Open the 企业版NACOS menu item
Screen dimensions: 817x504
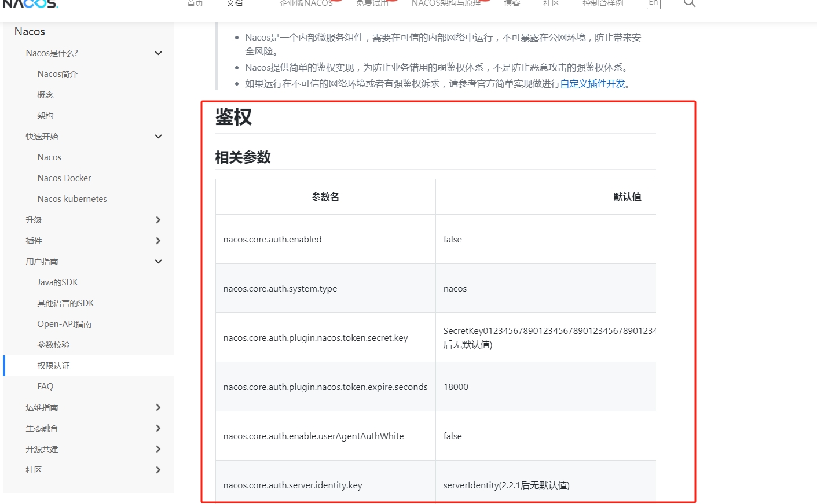pyautogui.click(x=306, y=3)
